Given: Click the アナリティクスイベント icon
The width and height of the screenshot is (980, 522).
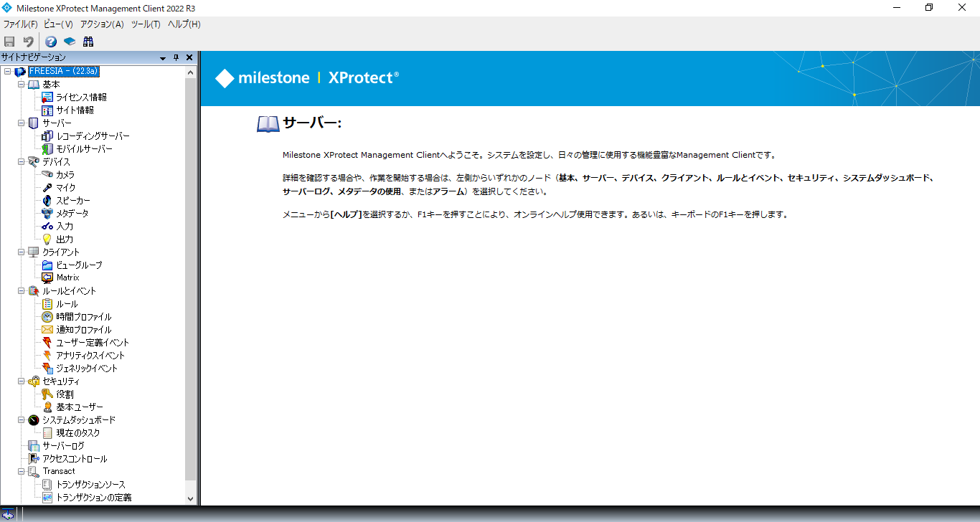Looking at the screenshot, I should pyautogui.click(x=47, y=356).
